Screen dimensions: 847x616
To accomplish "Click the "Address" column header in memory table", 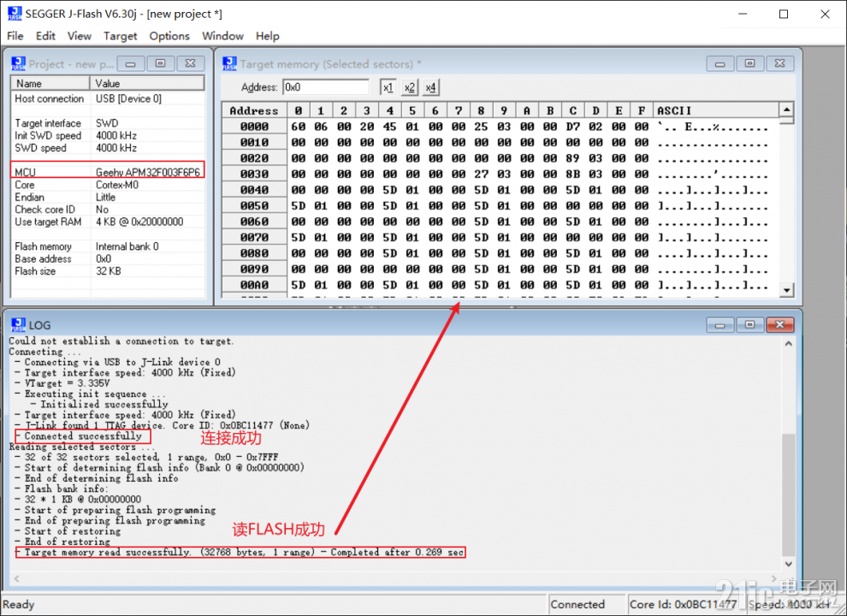I will [x=254, y=110].
